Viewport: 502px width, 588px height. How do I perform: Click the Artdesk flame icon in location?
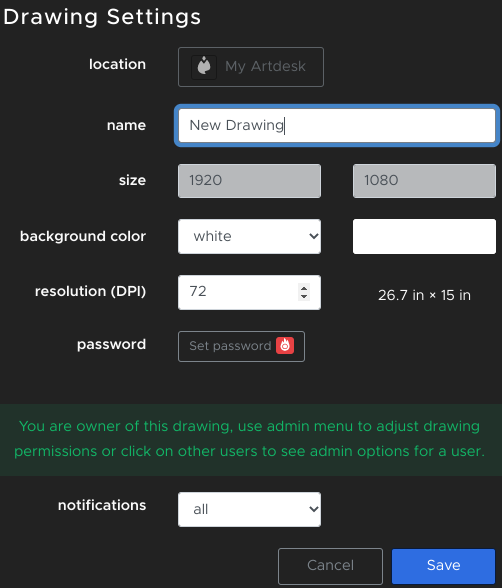point(204,67)
